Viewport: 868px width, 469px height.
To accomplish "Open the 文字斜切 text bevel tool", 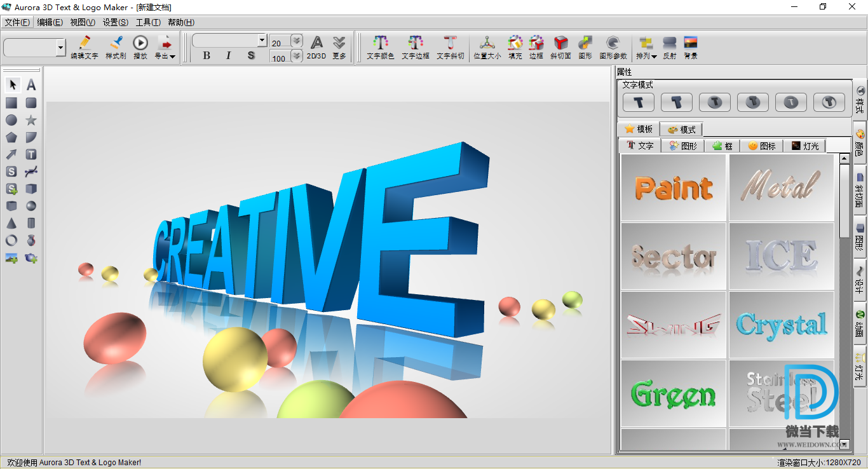I will [x=451, y=48].
